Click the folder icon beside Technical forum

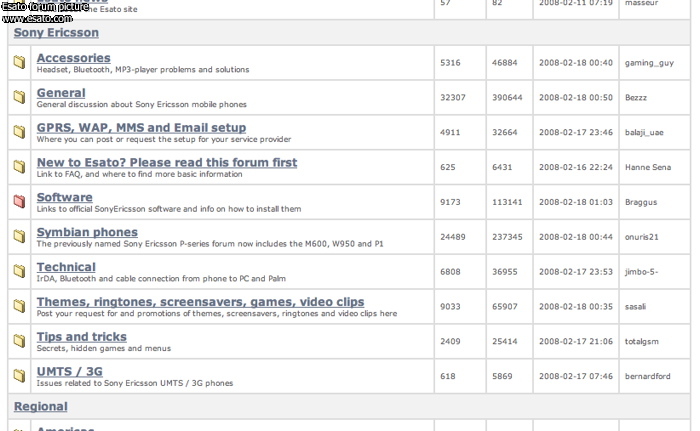19,272
